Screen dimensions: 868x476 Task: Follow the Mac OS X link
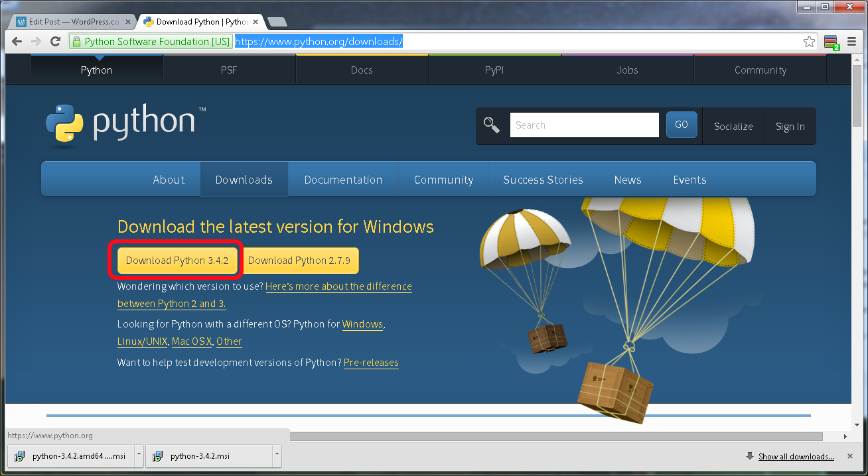click(192, 341)
